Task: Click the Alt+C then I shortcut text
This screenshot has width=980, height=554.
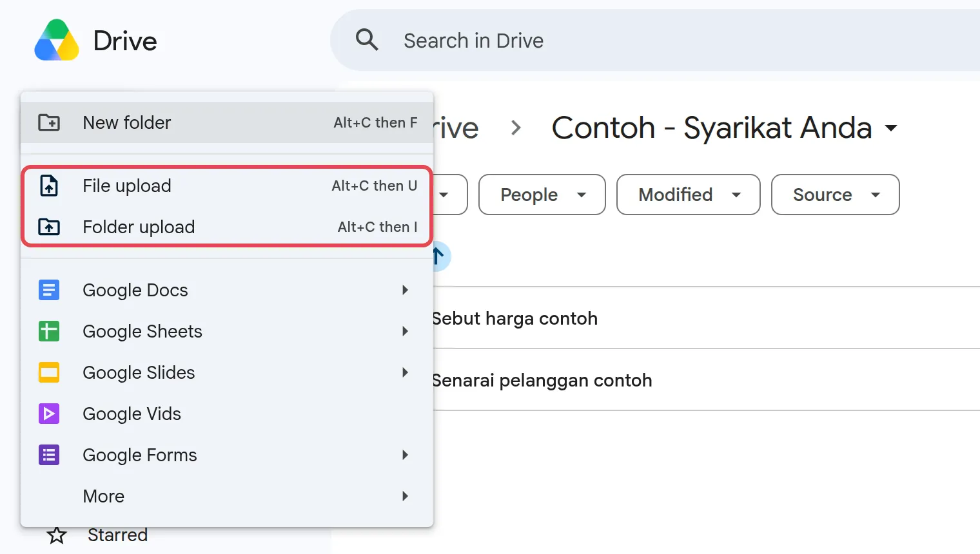Action: (x=378, y=227)
